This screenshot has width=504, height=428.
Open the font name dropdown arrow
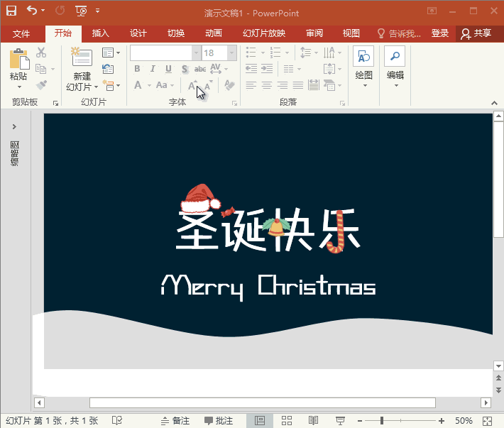pyautogui.click(x=196, y=53)
